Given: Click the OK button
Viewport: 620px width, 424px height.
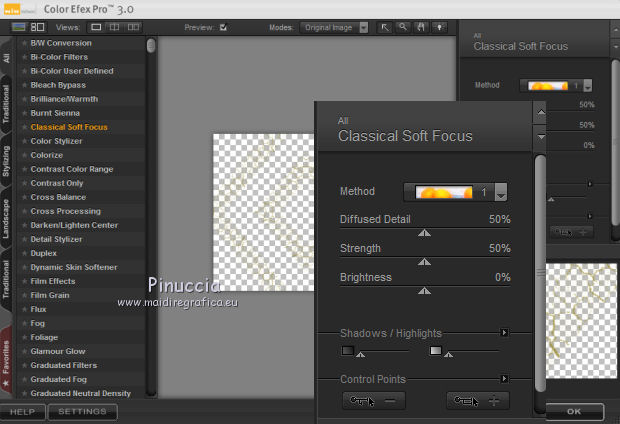Looking at the screenshot, I should pos(573,411).
